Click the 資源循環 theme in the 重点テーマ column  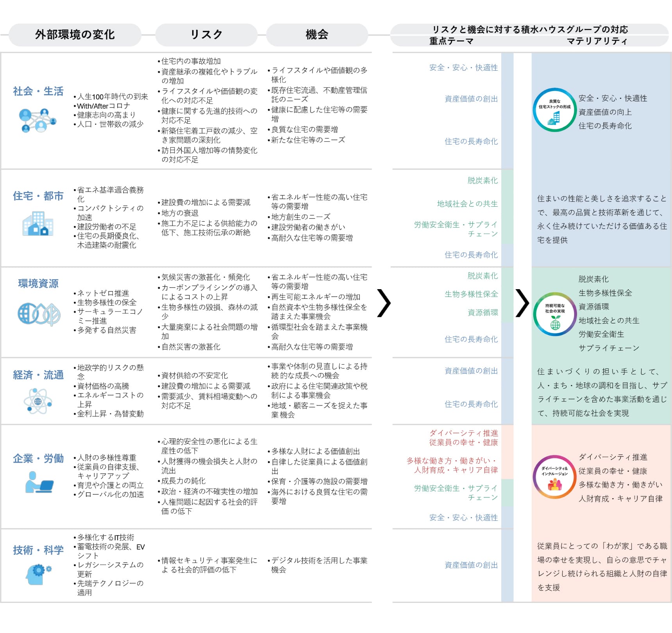(483, 313)
